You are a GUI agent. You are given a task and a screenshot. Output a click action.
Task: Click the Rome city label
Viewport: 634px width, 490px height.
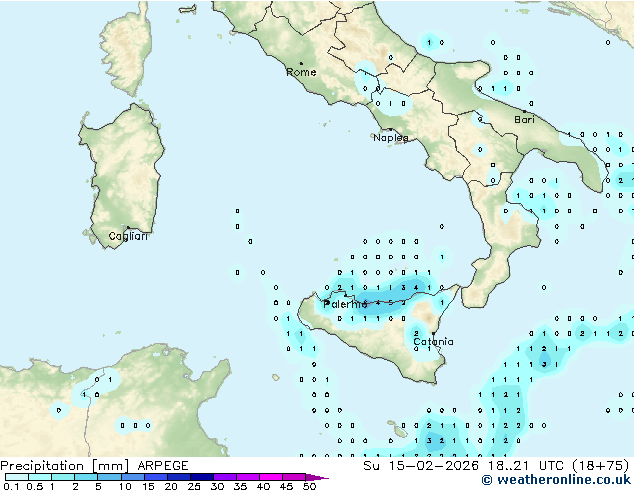pos(301,72)
